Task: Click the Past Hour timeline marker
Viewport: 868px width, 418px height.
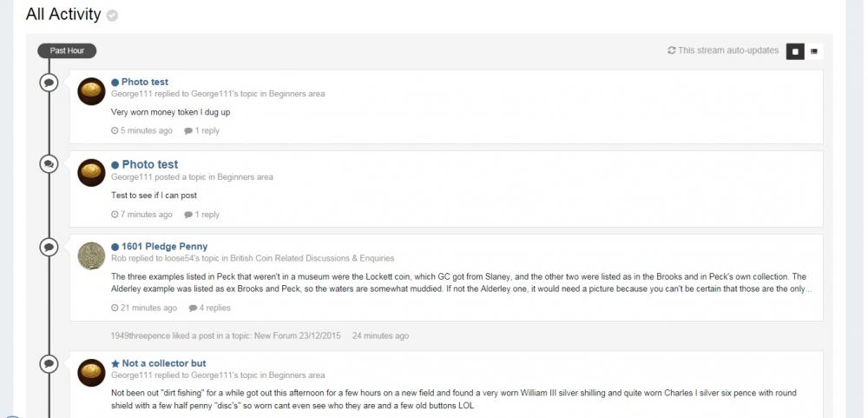Action: [x=67, y=50]
